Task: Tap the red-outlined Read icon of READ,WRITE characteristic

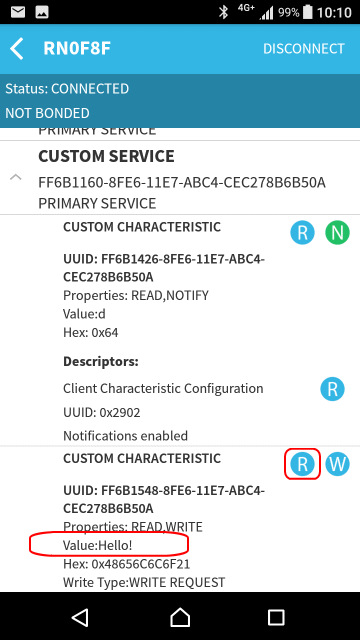Action: [302, 464]
